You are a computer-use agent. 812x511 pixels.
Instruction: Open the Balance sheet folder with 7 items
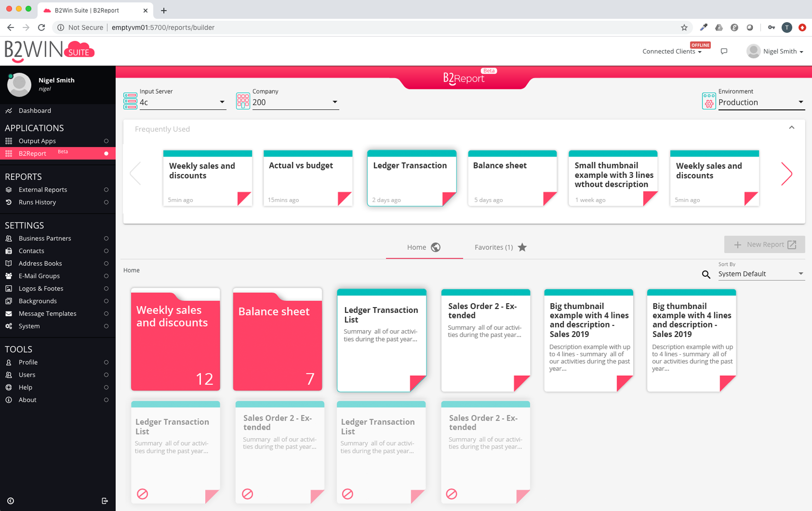coord(278,339)
